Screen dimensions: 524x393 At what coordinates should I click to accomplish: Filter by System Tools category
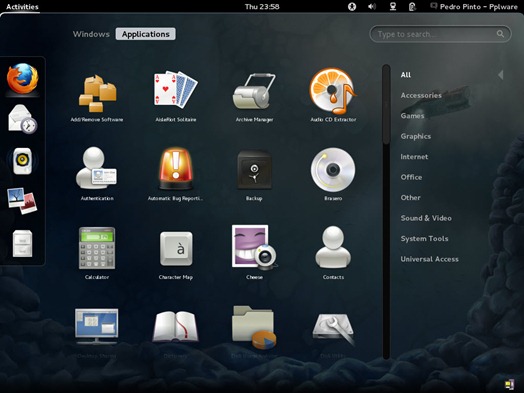click(424, 239)
